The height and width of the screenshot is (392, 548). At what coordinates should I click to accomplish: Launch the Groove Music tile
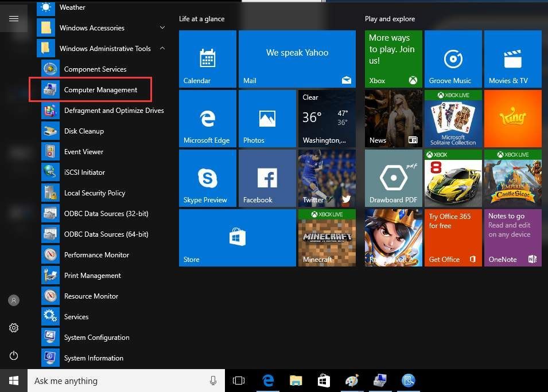[x=453, y=59]
